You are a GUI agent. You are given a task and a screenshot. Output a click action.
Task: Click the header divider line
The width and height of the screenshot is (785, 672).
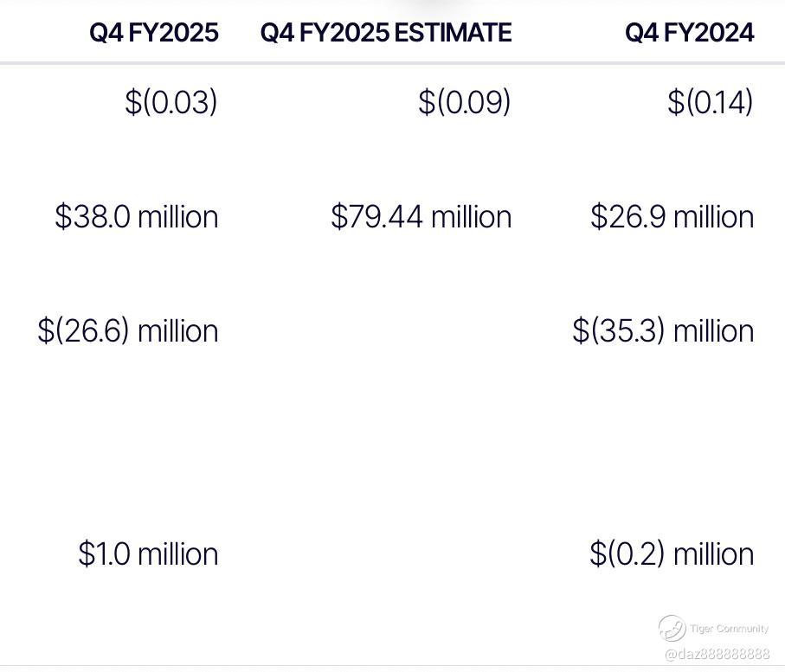tap(393, 63)
